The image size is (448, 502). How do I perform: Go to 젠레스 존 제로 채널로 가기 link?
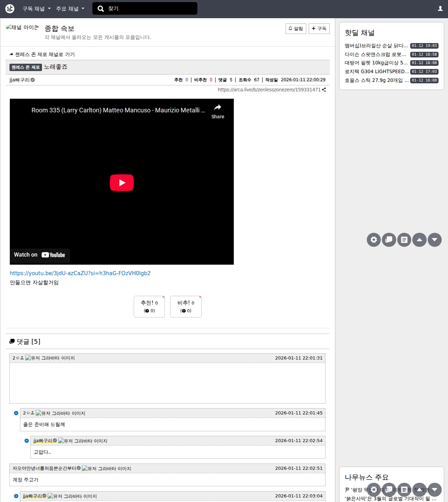(x=44, y=55)
